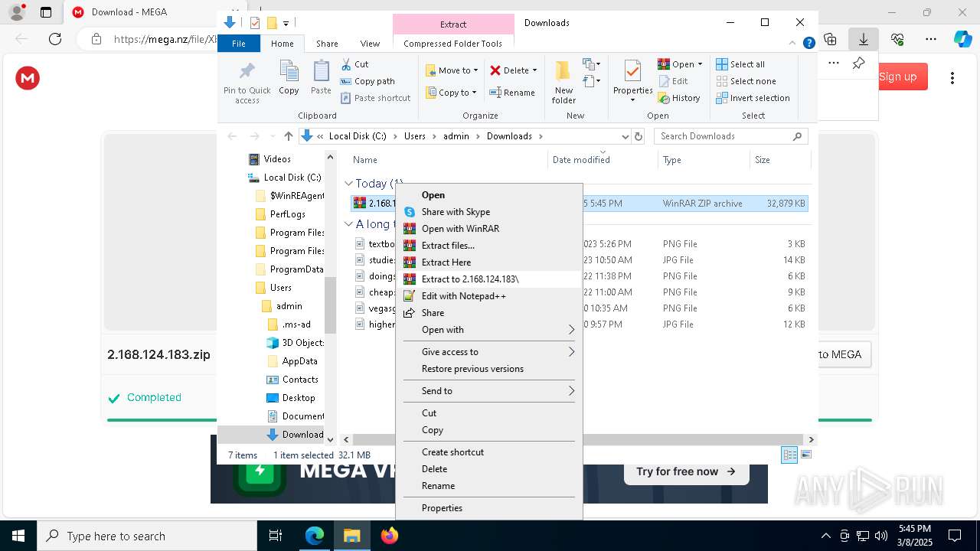Click the taskbar search box

(x=147, y=536)
